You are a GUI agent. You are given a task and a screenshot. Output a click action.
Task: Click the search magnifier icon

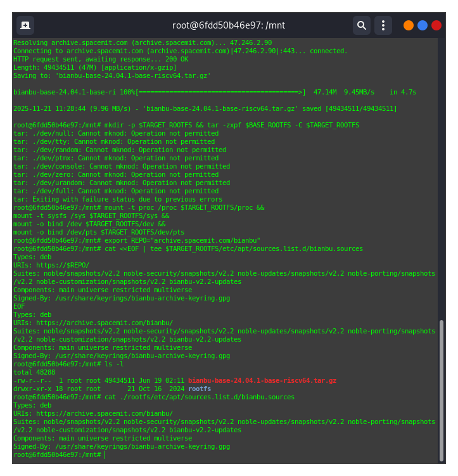tap(362, 25)
